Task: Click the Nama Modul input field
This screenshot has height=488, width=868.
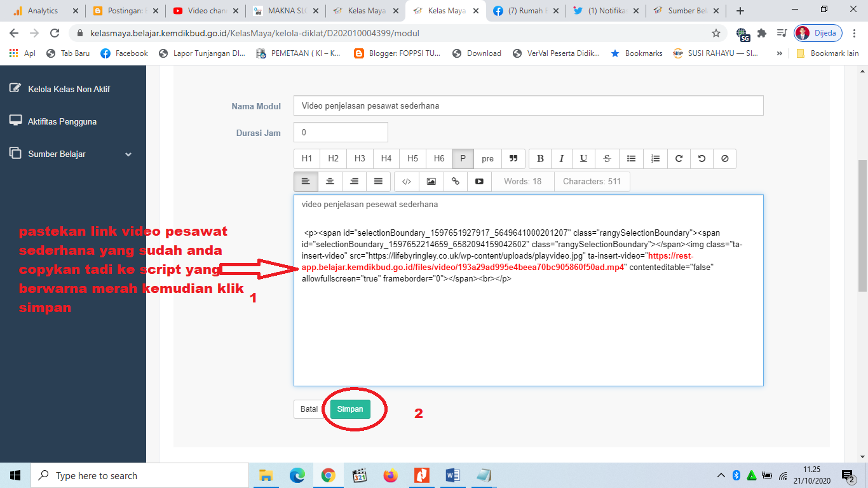Action: (x=529, y=105)
